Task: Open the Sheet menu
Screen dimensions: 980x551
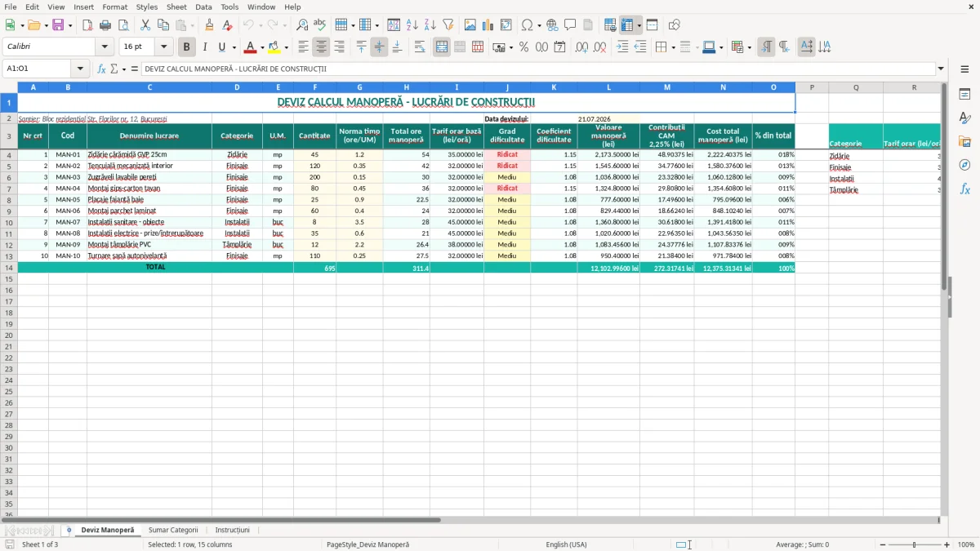Action: pos(176,7)
